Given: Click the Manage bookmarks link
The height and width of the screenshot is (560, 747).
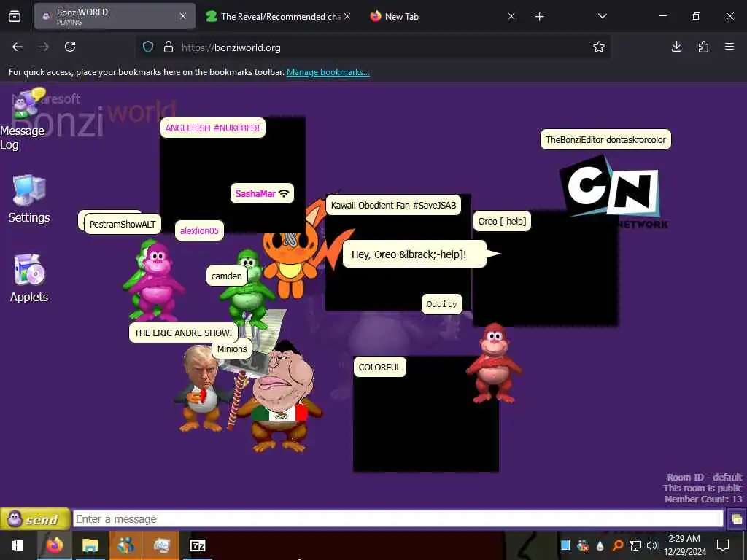Looking at the screenshot, I should (328, 72).
